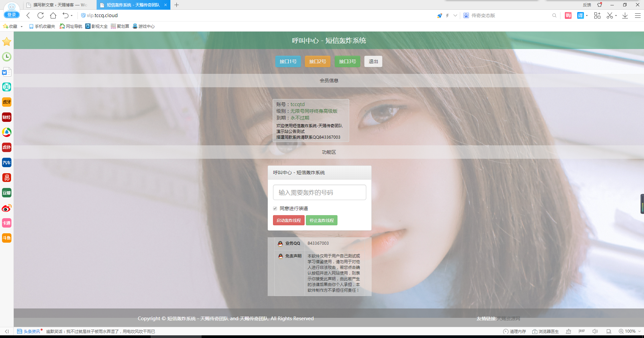This screenshot has height=338, width=644.
Task: Click the vip.tccq.cloud address bar
Action: pos(235,15)
